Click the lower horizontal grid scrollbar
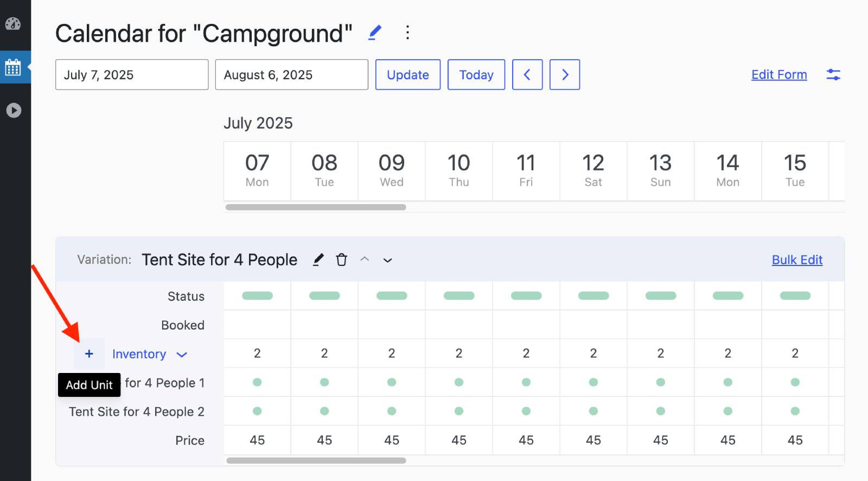The height and width of the screenshot is (481, 868). click(316, 460)
